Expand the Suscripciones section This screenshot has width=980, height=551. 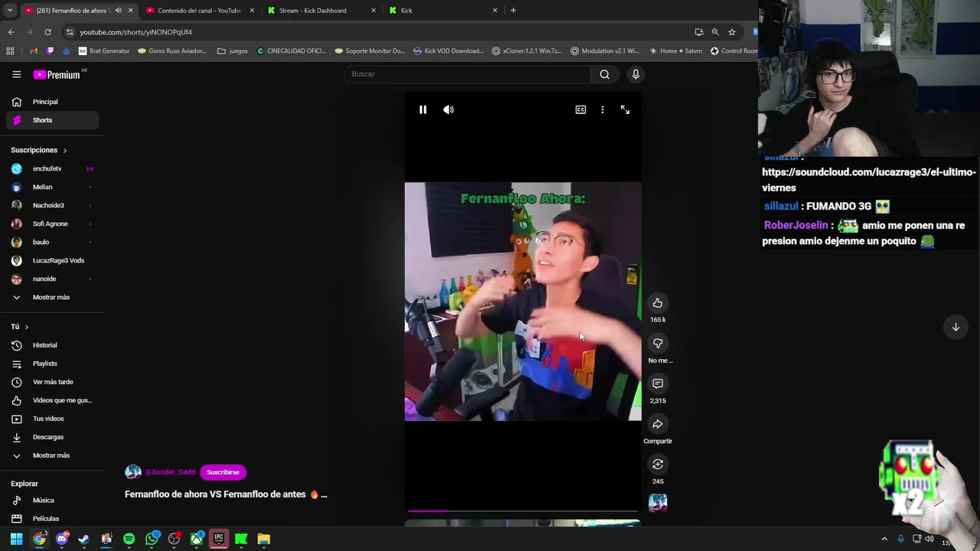click(39, 150)
